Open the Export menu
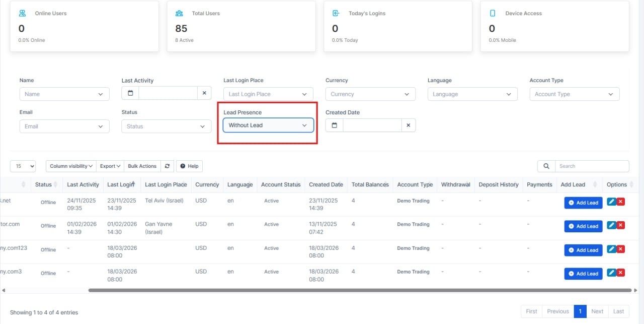Viewport: 644px width, 324px height. (x=110, y=166)
